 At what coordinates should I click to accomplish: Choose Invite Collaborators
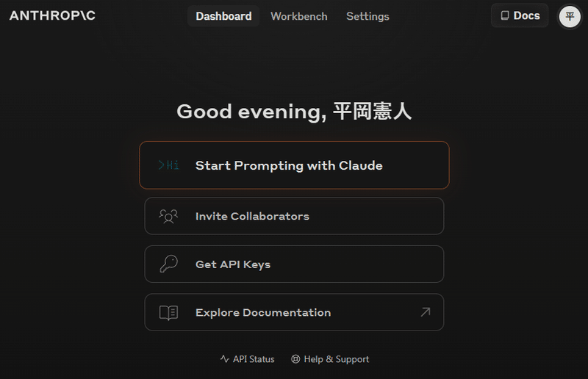point(295,216)
